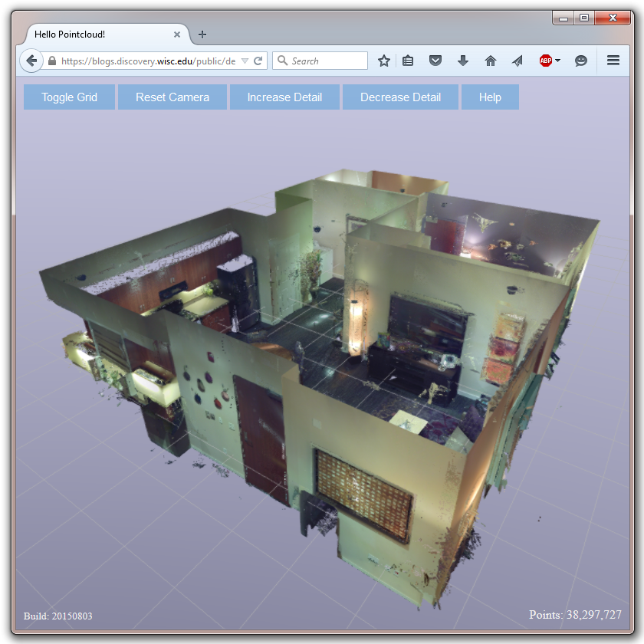
Task: Toggle Grid visibility in viewer
Action: coord(70,97)
